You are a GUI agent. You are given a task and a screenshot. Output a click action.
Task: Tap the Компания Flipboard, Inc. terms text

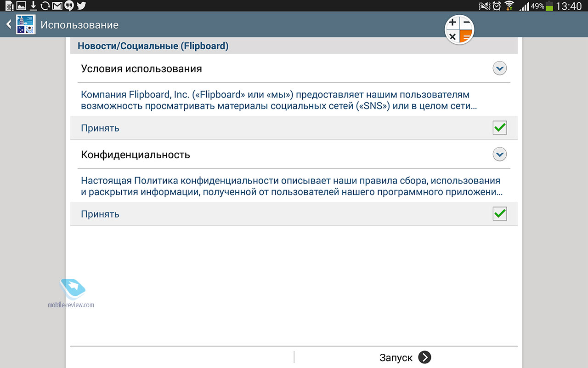coord(279,100)
